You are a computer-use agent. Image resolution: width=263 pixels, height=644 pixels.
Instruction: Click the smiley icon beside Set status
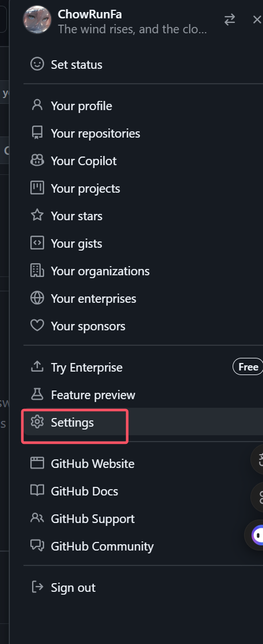click(37, 64)
